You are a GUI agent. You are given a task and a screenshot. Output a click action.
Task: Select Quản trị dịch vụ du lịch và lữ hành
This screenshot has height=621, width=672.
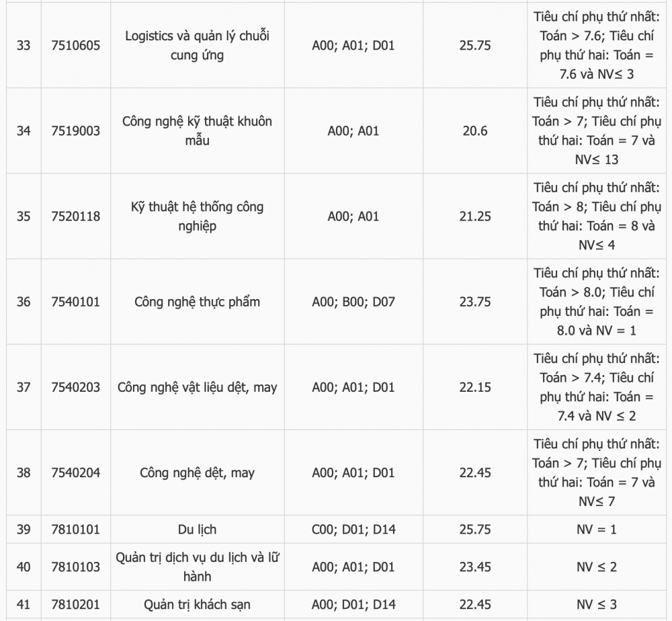coord(197,567)
